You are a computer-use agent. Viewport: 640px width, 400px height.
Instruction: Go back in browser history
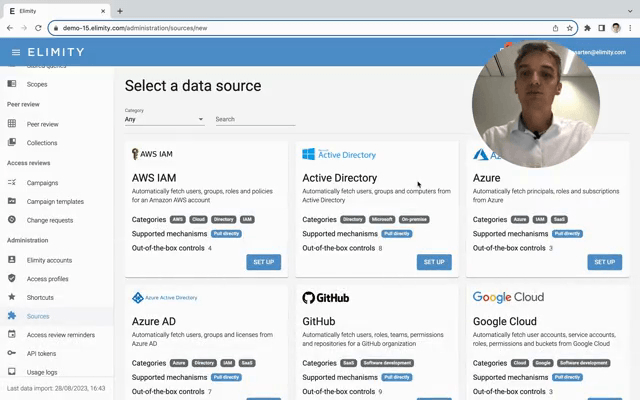pos(10,28)
